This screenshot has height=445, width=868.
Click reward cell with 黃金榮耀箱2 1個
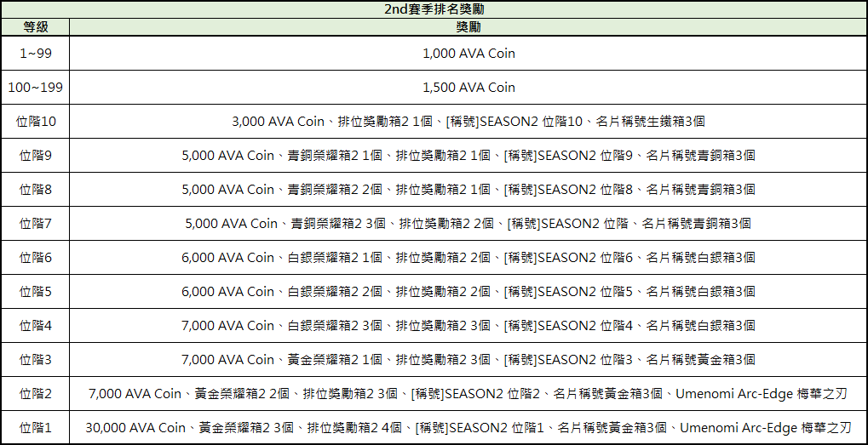pos(468,359)
